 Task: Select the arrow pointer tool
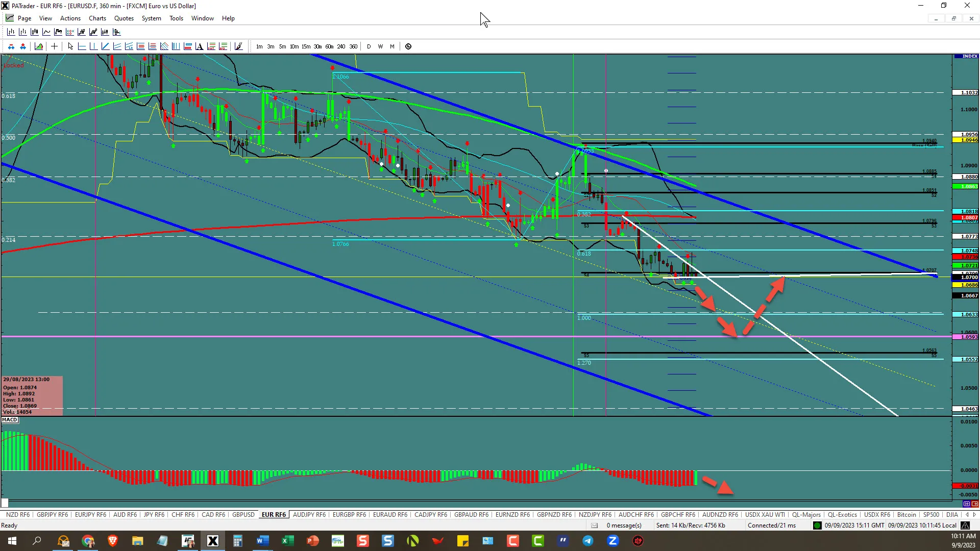70,46
